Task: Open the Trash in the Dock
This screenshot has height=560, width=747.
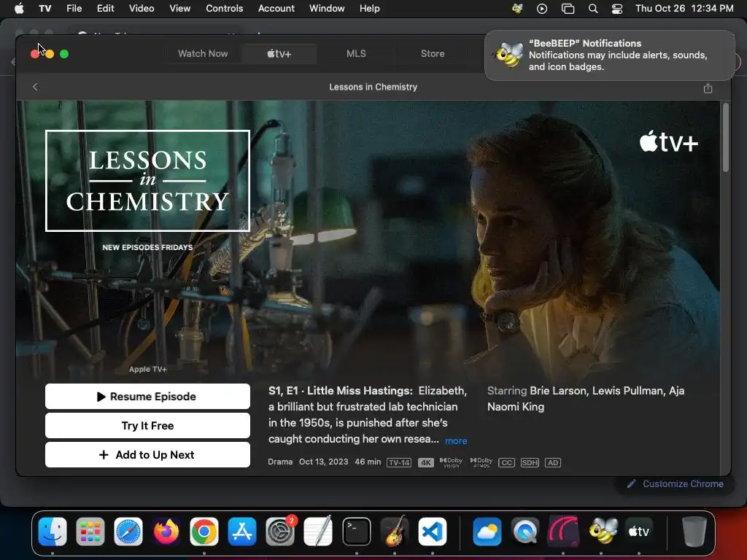Action: [694, 532]
